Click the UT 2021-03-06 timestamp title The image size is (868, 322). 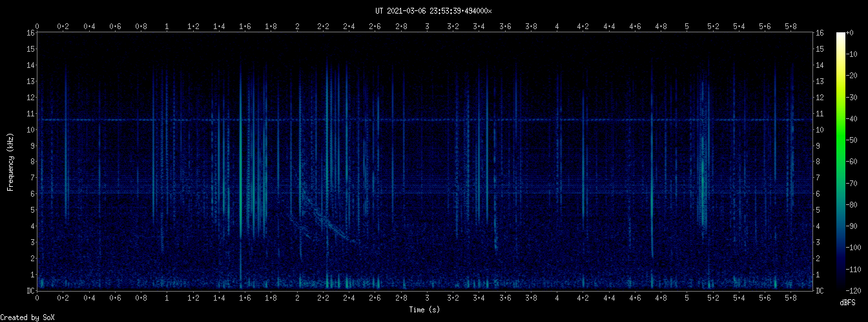coord(433,10)
